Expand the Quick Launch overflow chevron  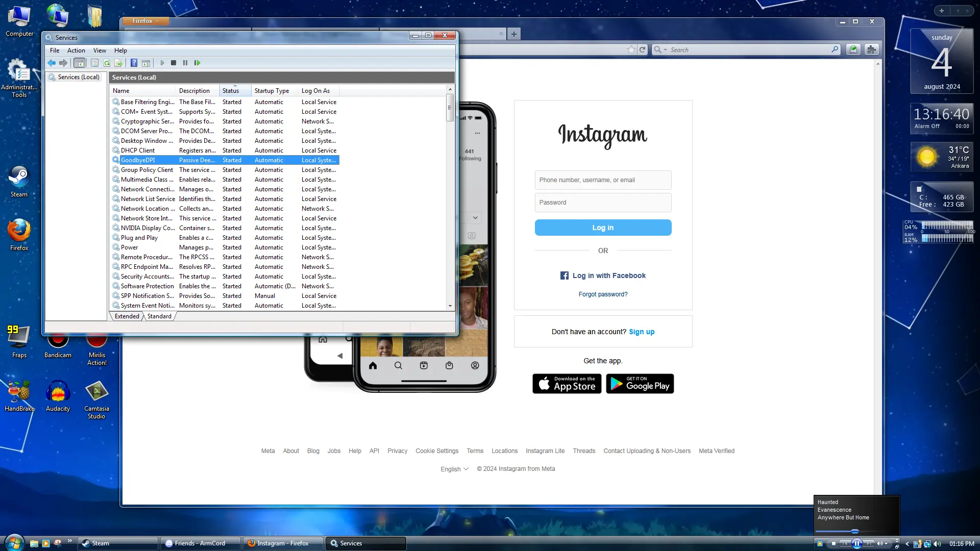[69, 541]
